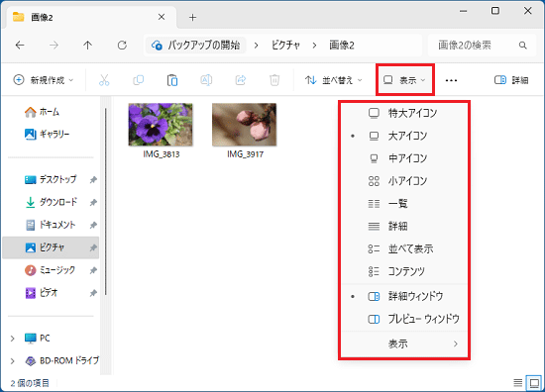Image resolution: width=545 pixels, height=392 pixels.
Task: Open ピクチャ in navigation pane
Action: coord(51,247)
